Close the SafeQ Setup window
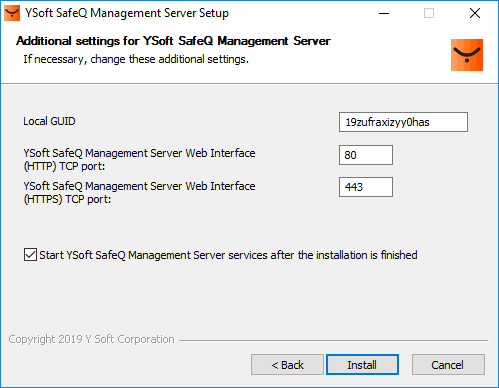Screen dimensions: 499x388 (475, 13)
